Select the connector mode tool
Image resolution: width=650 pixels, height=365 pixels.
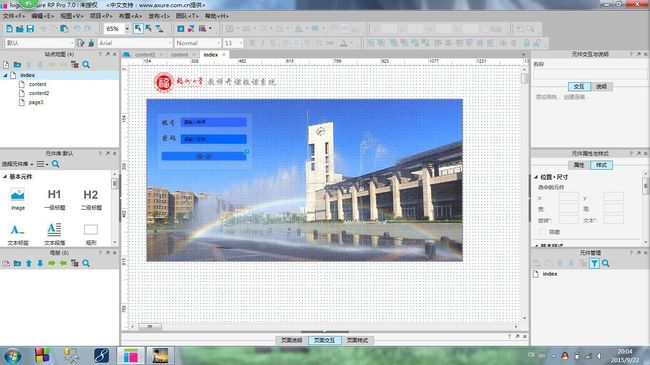[159, 29]
